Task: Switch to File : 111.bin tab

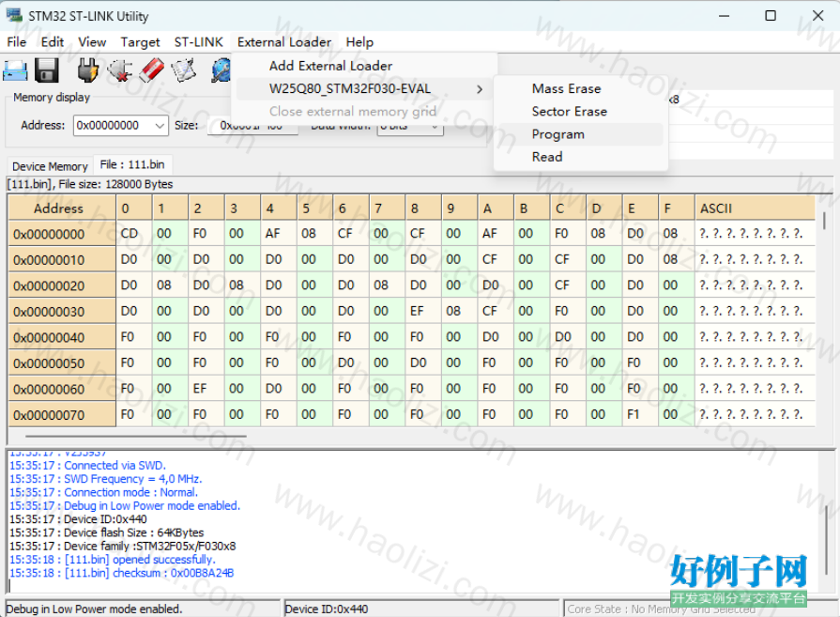Action: (132, 164)
